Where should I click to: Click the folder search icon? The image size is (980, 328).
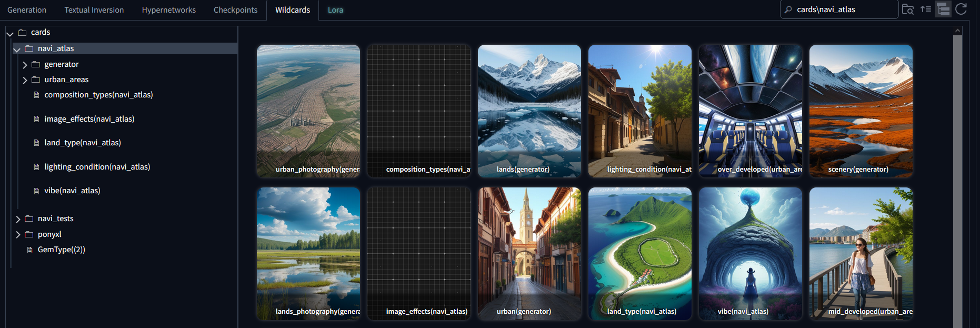pos(908,9)
